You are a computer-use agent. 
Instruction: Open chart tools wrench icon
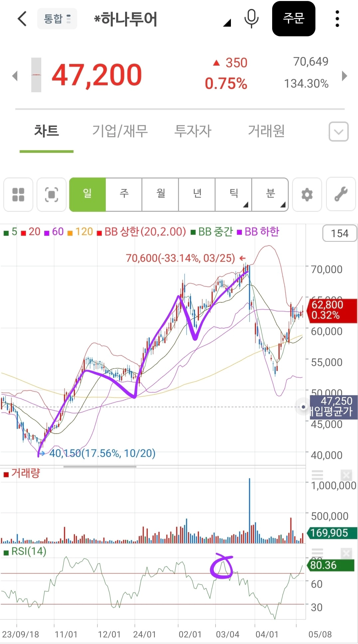[x=341, y=194]
